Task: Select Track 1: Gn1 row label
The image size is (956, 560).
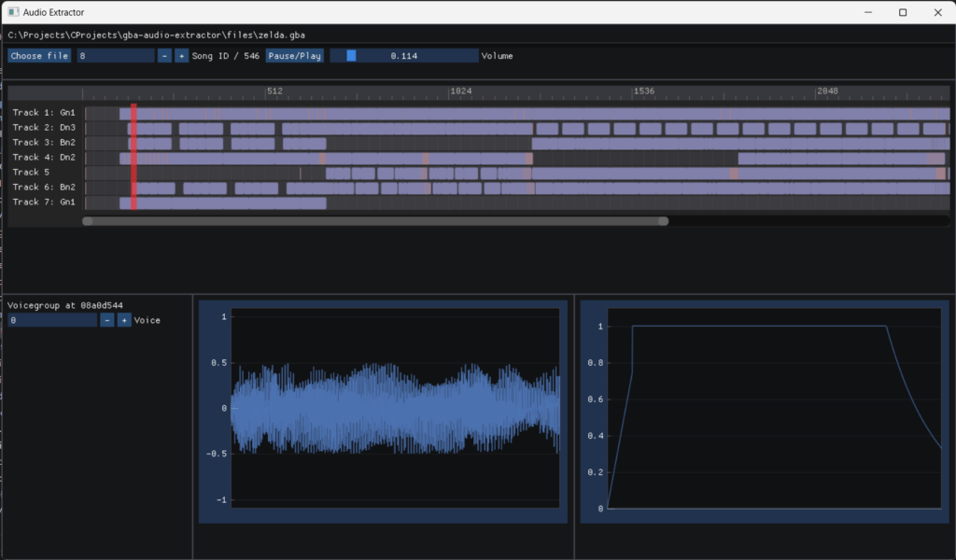Action: (44, 112)
